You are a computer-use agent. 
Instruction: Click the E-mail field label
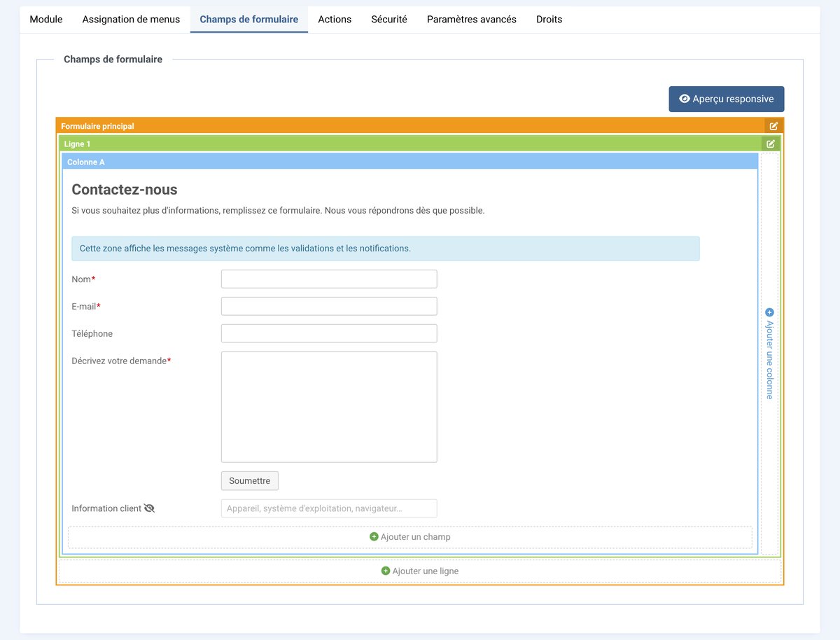86,307
